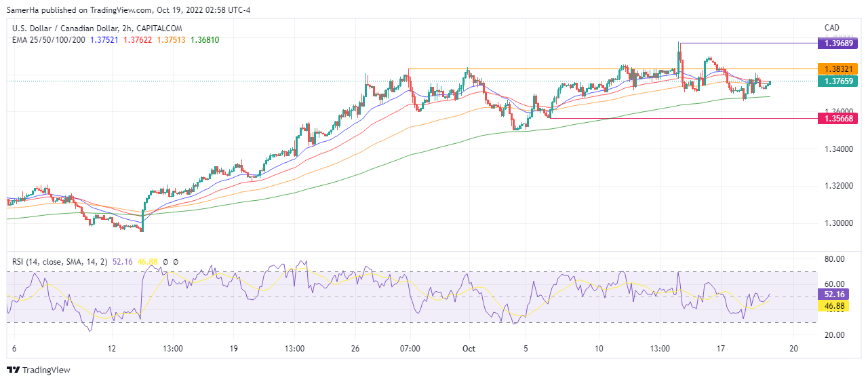This screenshot has height=382, width=868.
Task: Click the 80.00 level on RSI axis
Action: (835, 259)
